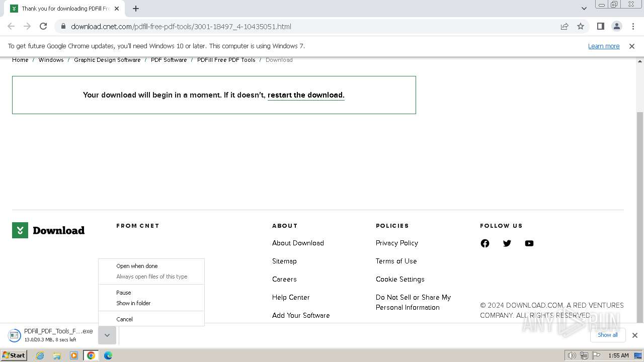Screen dimensions: 644x362
Task: Open Help Center footer link
Action: tap(291, 297)
